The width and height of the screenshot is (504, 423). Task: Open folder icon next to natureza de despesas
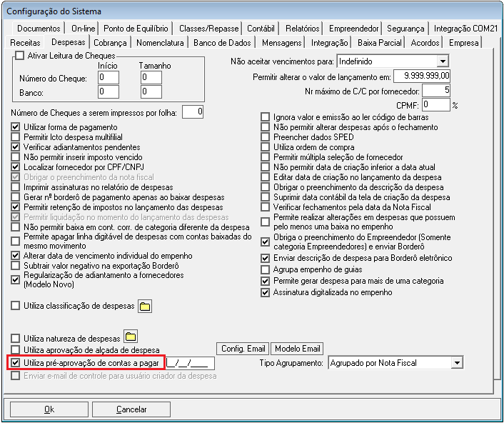131,337
